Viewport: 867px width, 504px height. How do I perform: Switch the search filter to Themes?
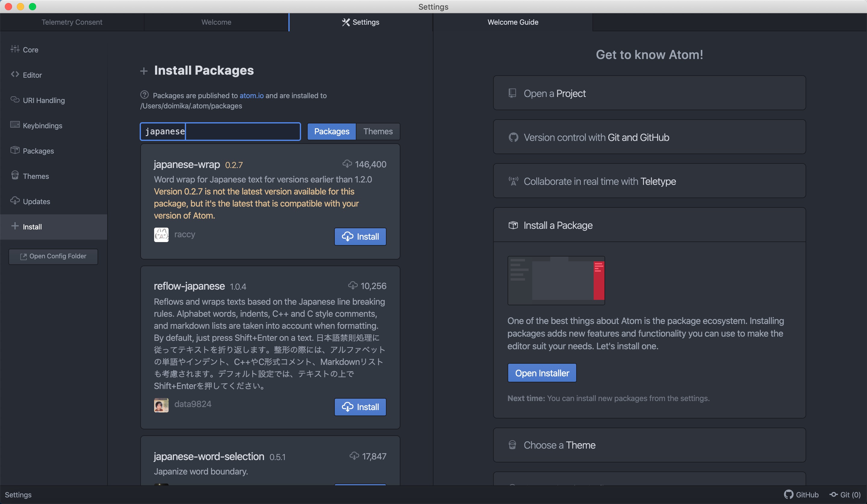click(x=378, y=131)
